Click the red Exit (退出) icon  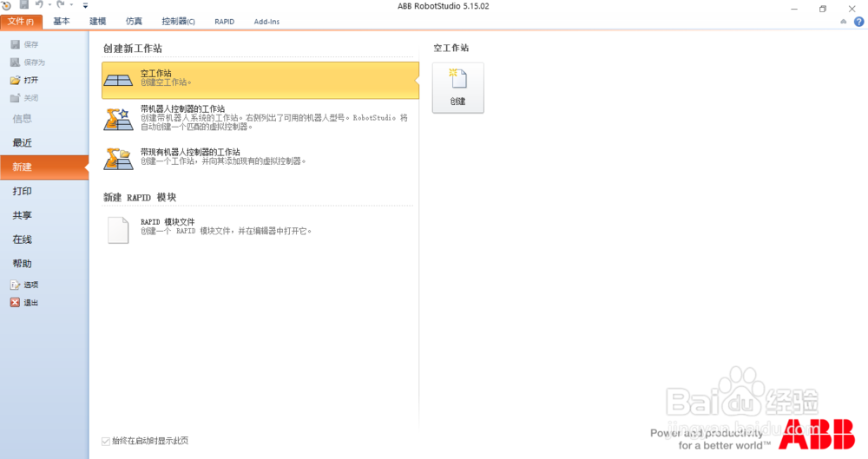click(x=16, y=302)
